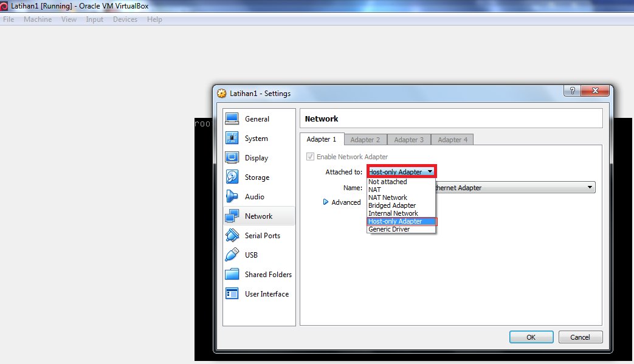Click the Serial Ports connector icon

(232, 235)
